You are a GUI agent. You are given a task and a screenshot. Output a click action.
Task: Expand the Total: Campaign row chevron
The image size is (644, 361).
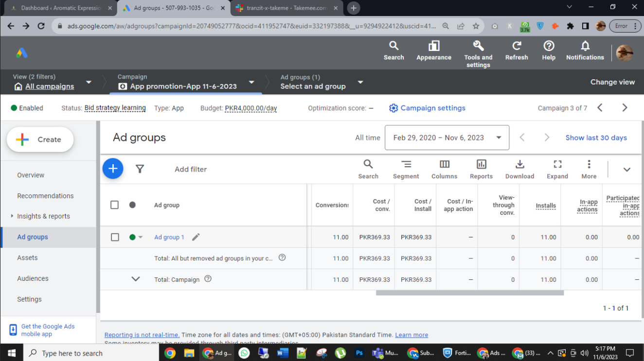coord(136,279)
